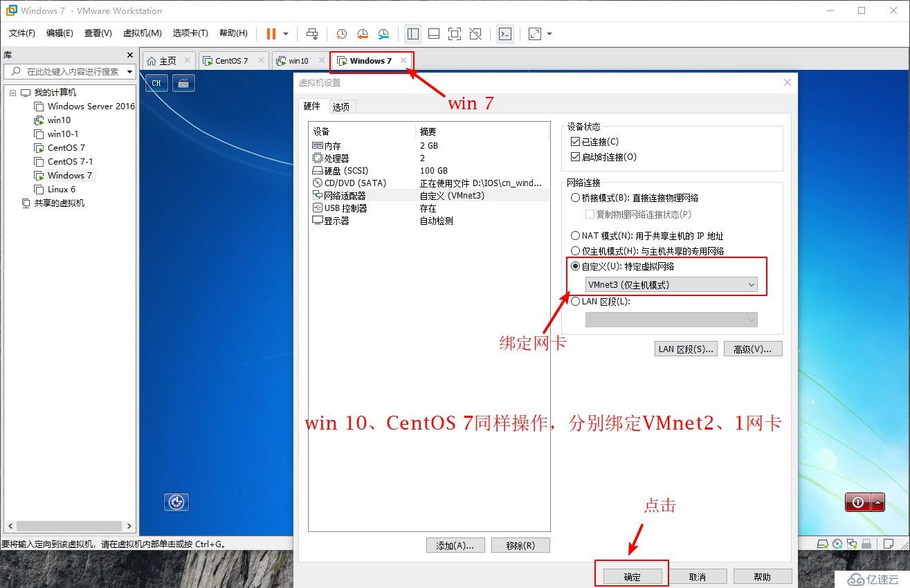Toggle the thumbnail bar view
Screen dimensions: 910x588
(x=434, y=33)
